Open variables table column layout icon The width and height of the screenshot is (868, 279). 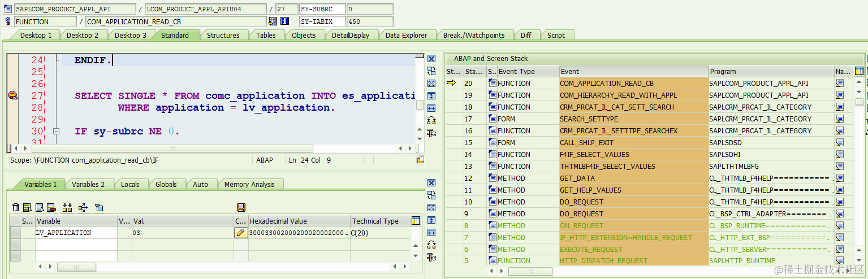[416, 221]
